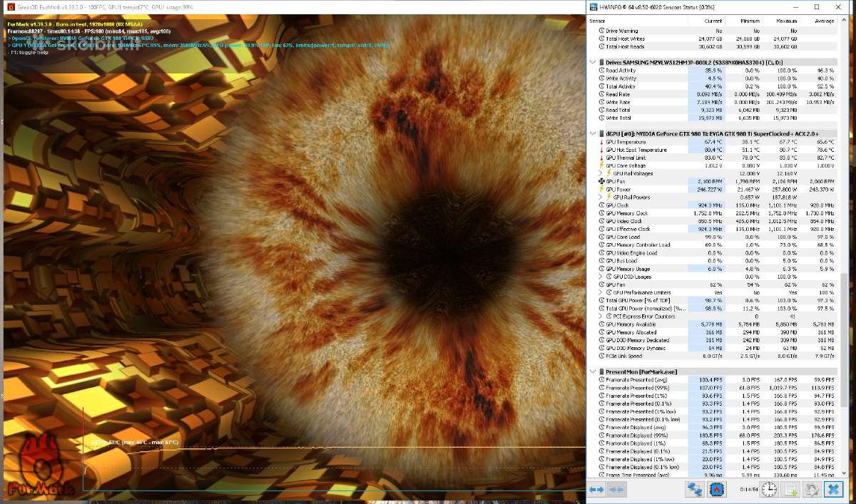Click the fan icon on the 2,100 RPM row
Image resolution: width=856 pixels, height=504 pixels.
pos(601,182)
